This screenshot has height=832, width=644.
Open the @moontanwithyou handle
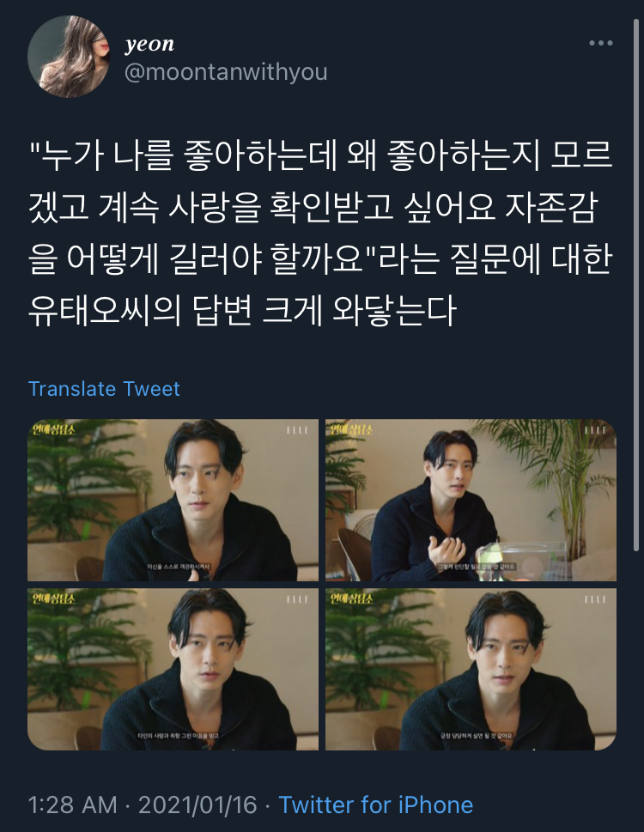coord(226,72)
